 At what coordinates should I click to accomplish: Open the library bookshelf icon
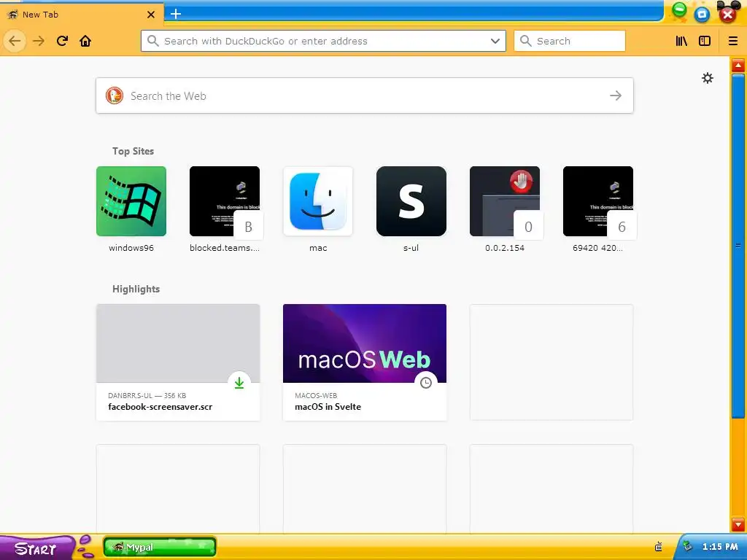(681, 41)
